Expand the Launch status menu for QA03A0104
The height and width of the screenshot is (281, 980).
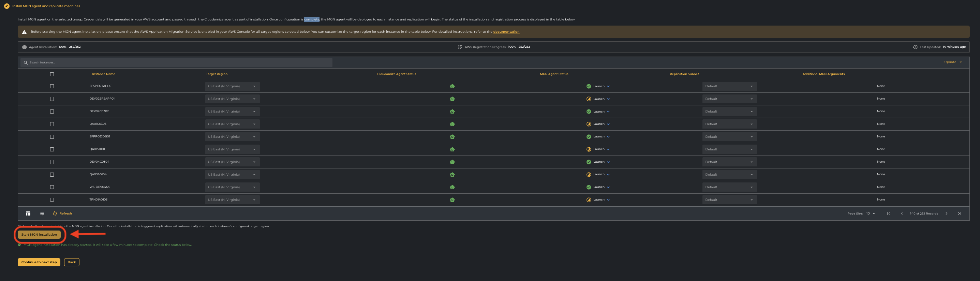608,175
